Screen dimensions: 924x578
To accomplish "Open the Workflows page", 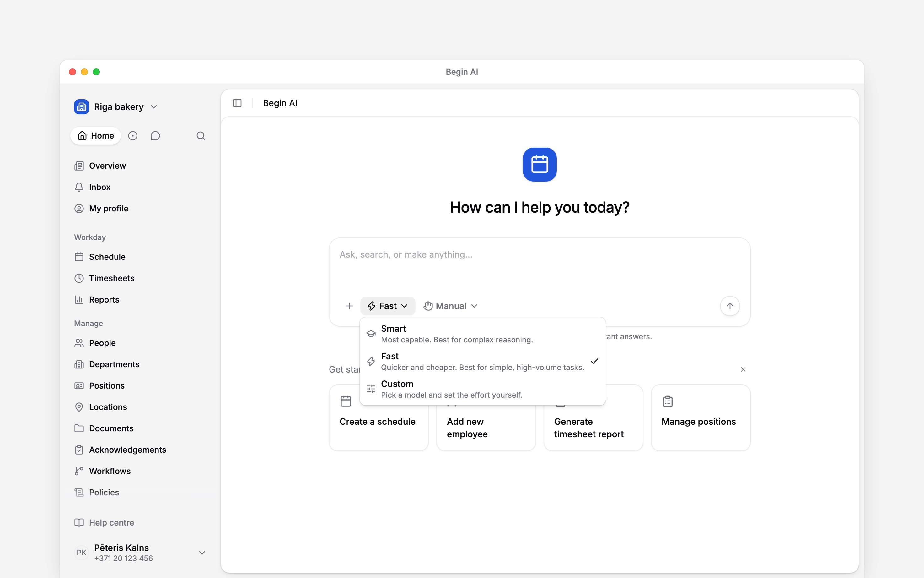I will (140, 471).
